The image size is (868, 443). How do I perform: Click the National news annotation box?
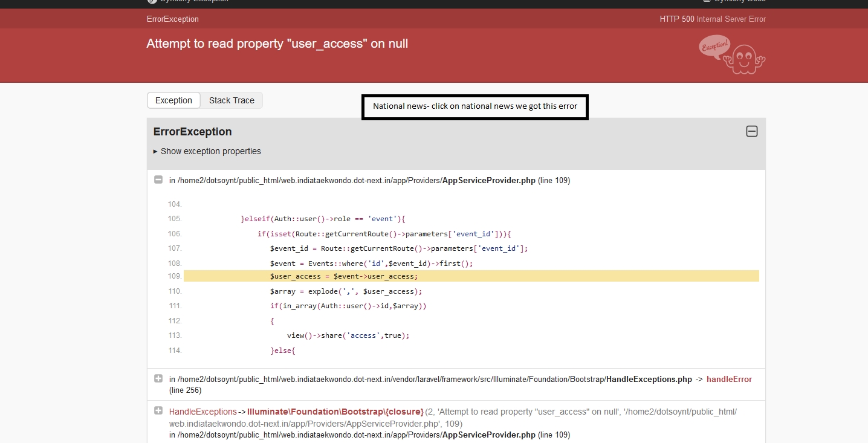474,106
